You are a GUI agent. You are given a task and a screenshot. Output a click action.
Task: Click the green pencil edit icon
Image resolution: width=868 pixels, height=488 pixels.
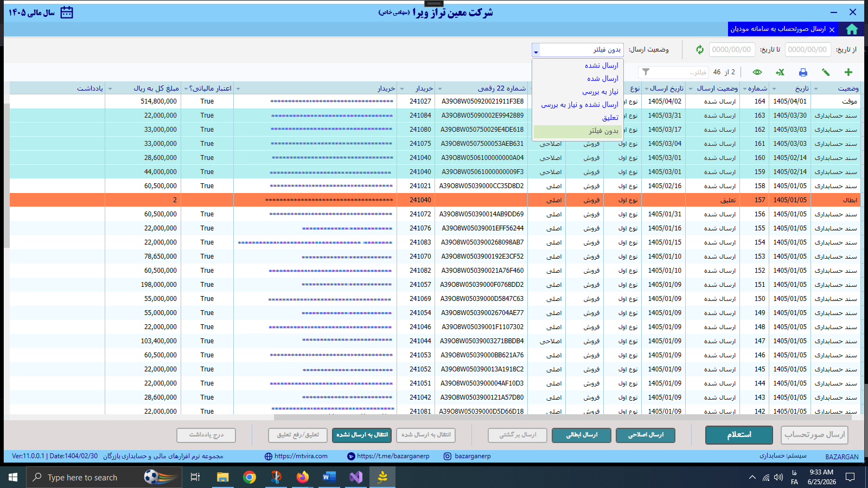point(826,72)
